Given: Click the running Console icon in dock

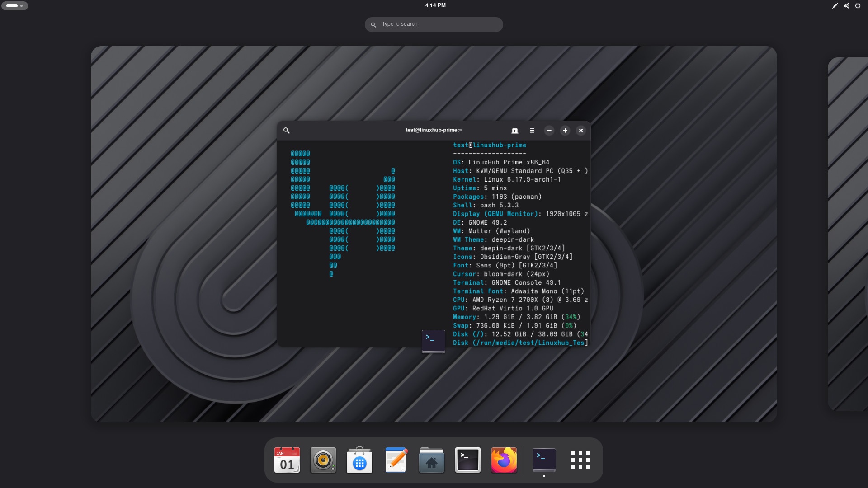Looking at the screenshot, I should point(544,460).
